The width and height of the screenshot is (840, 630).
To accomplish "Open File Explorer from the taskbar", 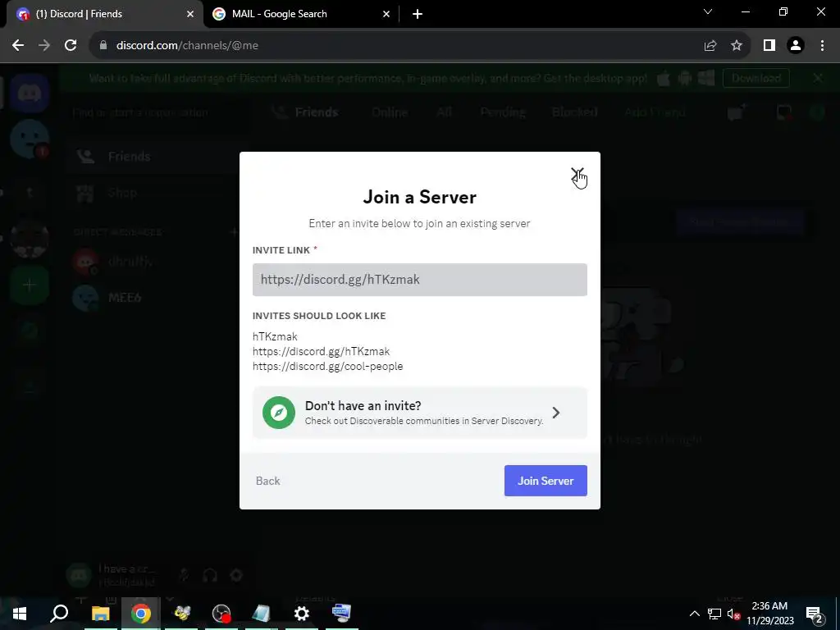I will 100,614.
